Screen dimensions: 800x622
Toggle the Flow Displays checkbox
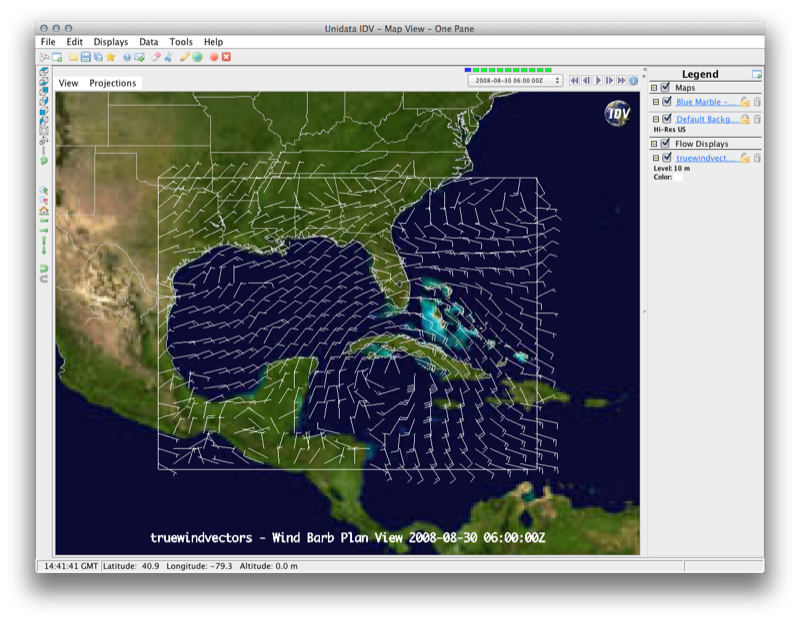pos(666,144)
